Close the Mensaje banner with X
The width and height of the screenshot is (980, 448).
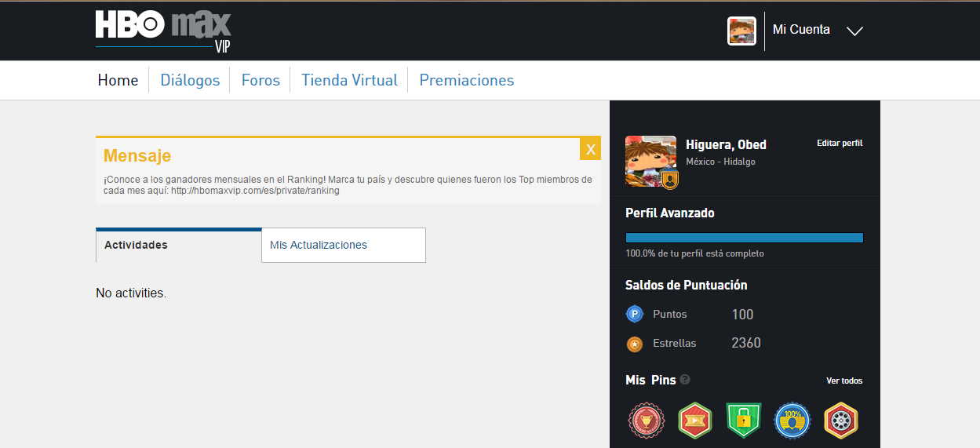590,149
